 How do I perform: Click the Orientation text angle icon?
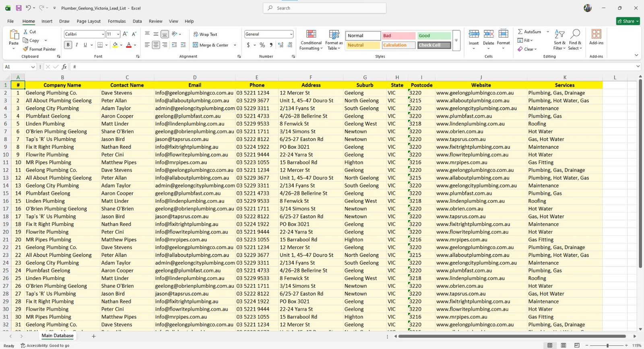175,34
